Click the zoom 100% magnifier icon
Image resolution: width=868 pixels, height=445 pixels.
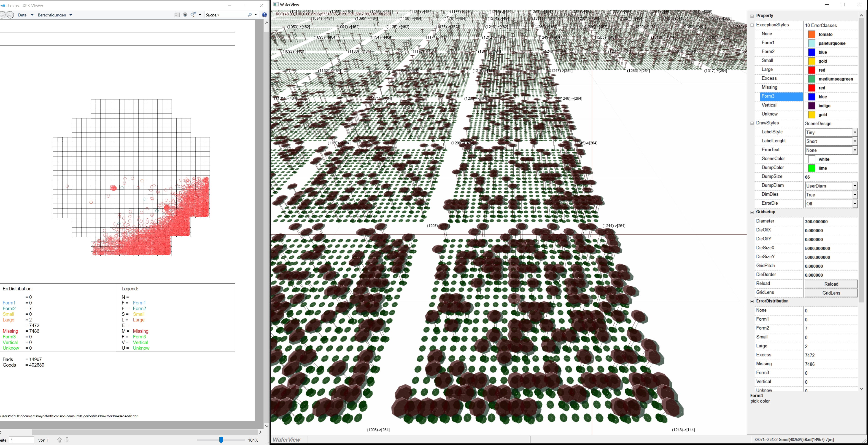pyautogui.click(x=193, y=15)
